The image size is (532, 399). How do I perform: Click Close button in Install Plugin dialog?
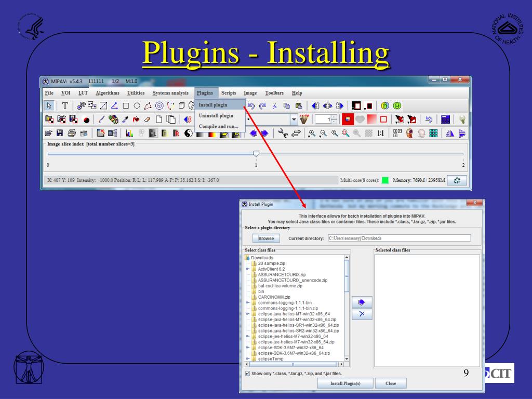pos(391,383)
